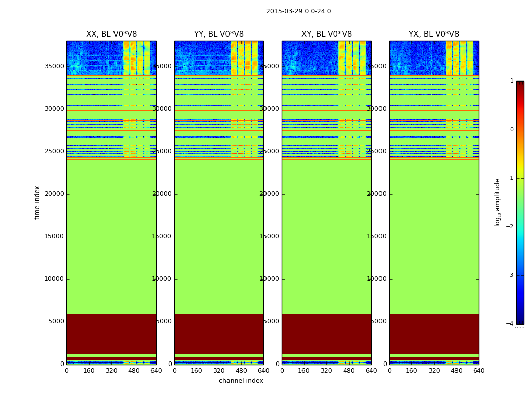Click the XY, BL V0*V8 panel title
The image size is (532, 405).
tap(326, 34)
